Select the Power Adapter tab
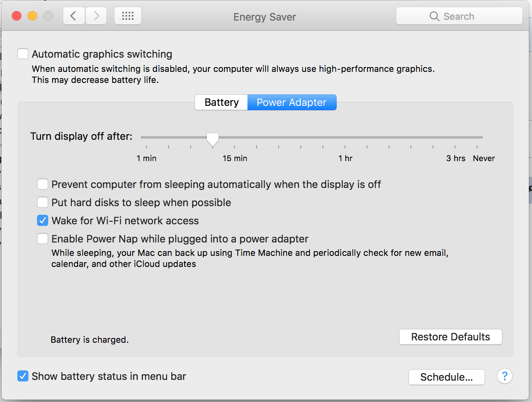The image size is (532, 402). [x=292, y=102]
